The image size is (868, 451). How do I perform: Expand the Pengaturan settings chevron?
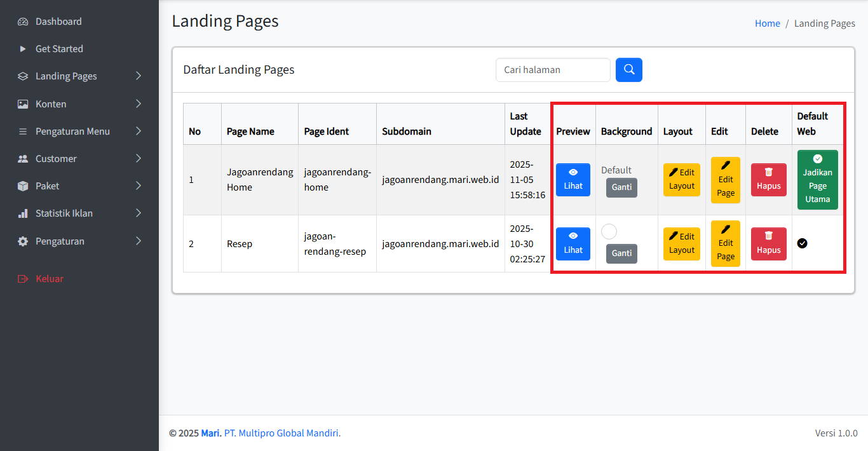coord(139,241)
